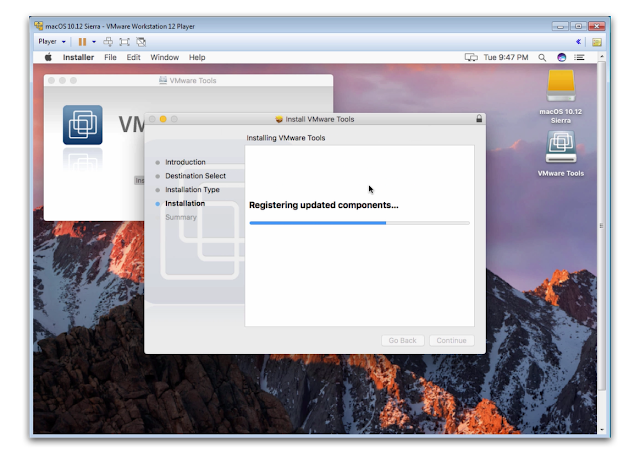The width and height of the screenshot is (640, 464).
Task: Pause the virtual machine
Action: (x=82, y=42)
